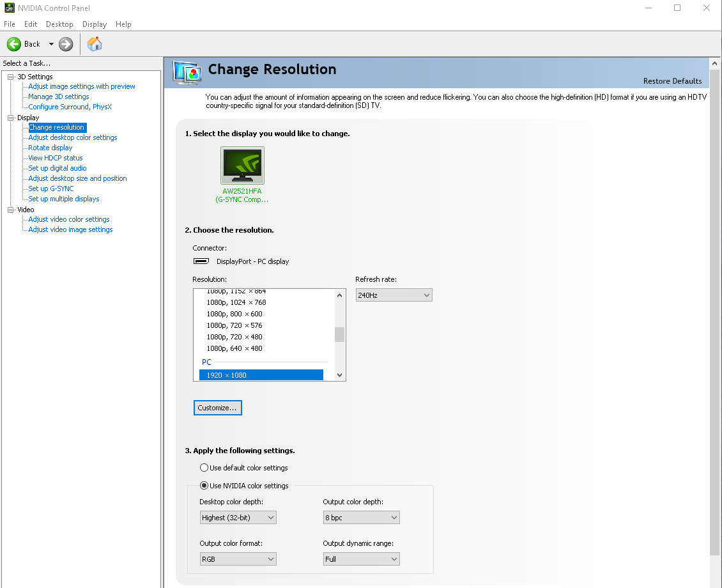Open Adjust video color settings

tap(68, 220)
